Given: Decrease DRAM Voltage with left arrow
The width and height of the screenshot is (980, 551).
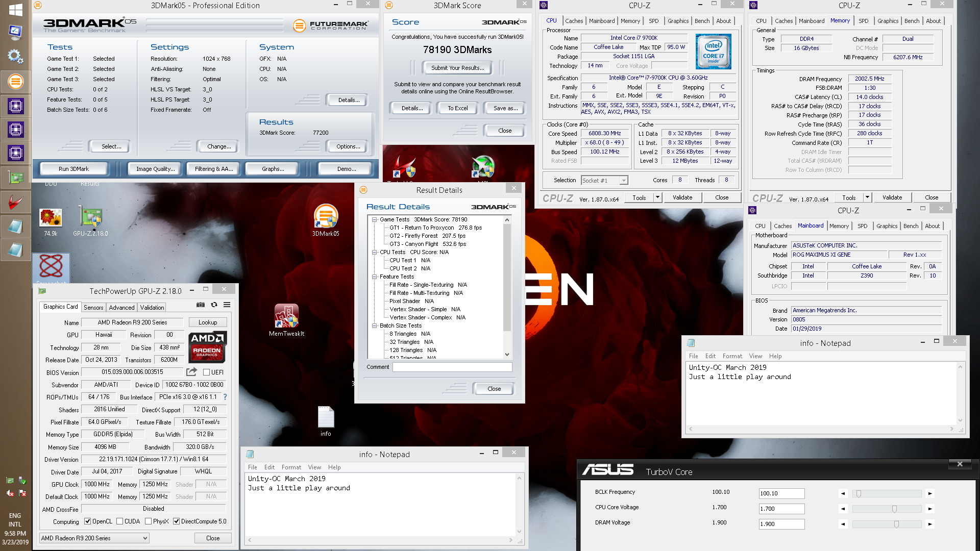Looking at the screenshot, I should pos(843,524).
